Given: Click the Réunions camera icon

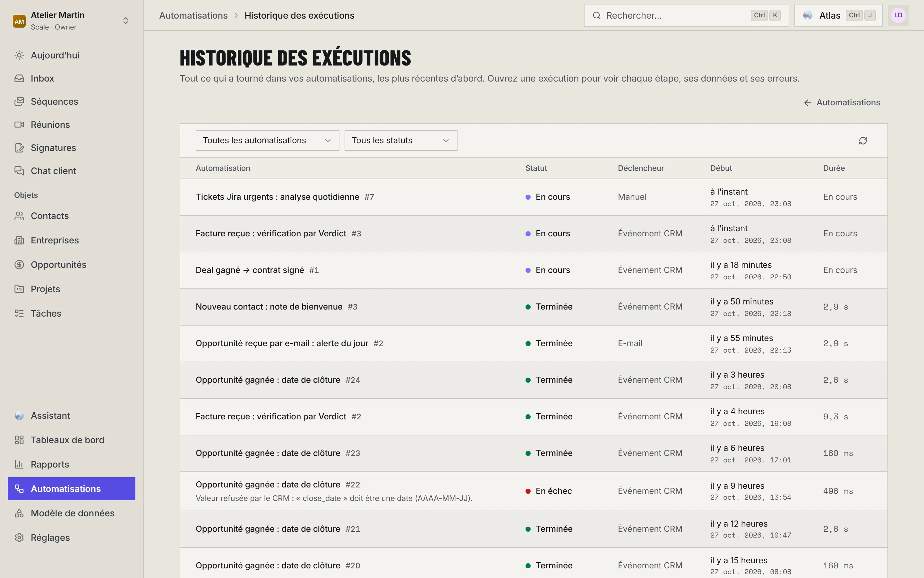Looking at the screenshot, I should pos(19,125).
